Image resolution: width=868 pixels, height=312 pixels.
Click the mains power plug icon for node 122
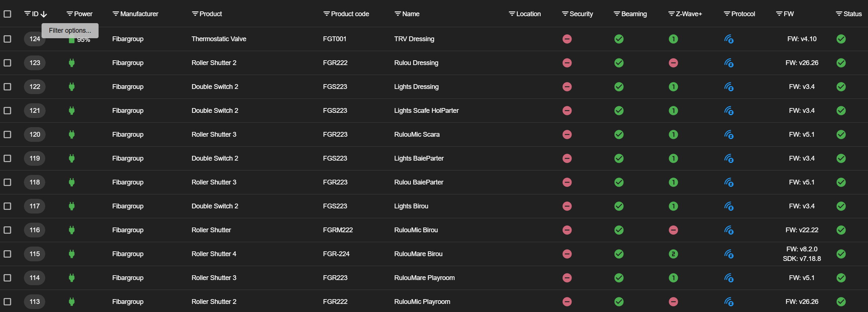72,87
